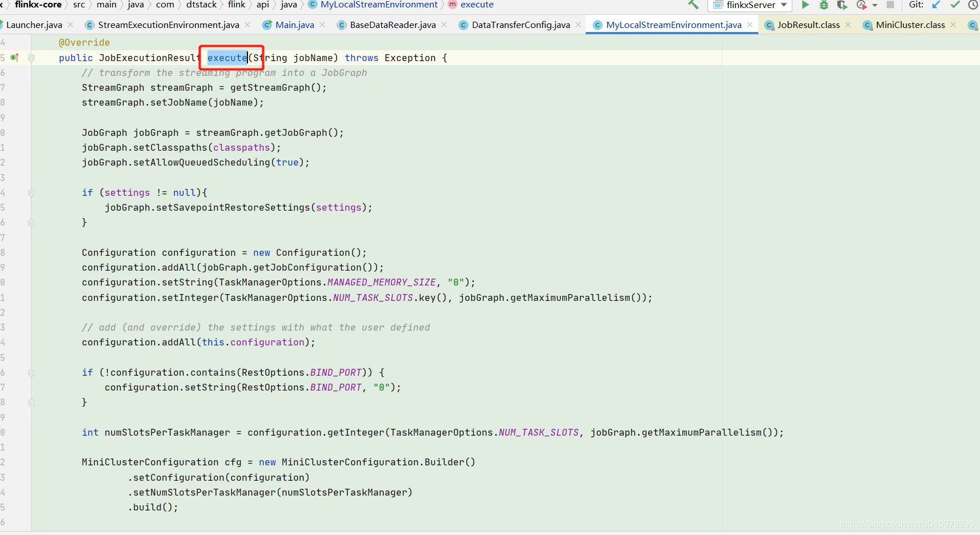Click the throws Exception clause
Image resolution: width=980 pixels, height=535 pixels.
390,58
